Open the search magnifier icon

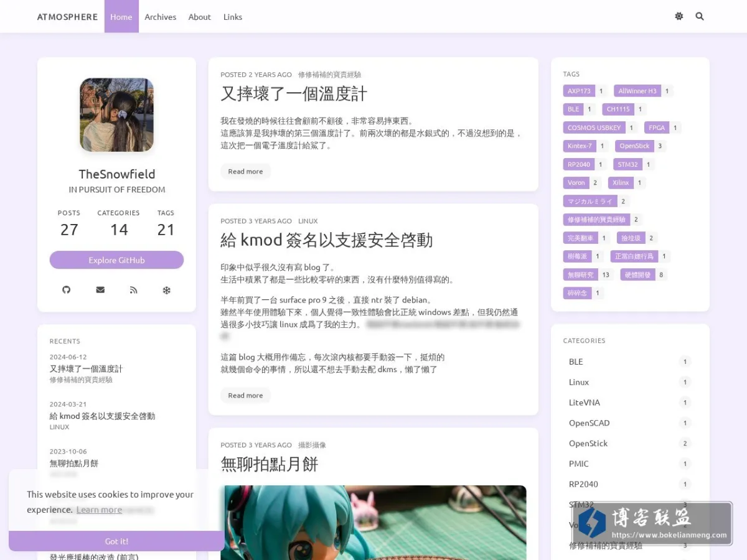(x=700, y=16)
